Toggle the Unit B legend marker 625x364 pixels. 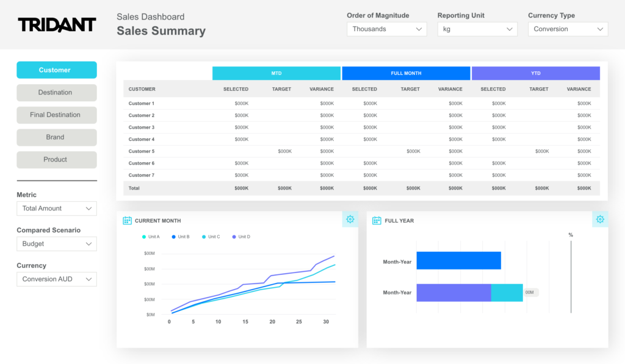pyautogui.click(x=173, y=237)
